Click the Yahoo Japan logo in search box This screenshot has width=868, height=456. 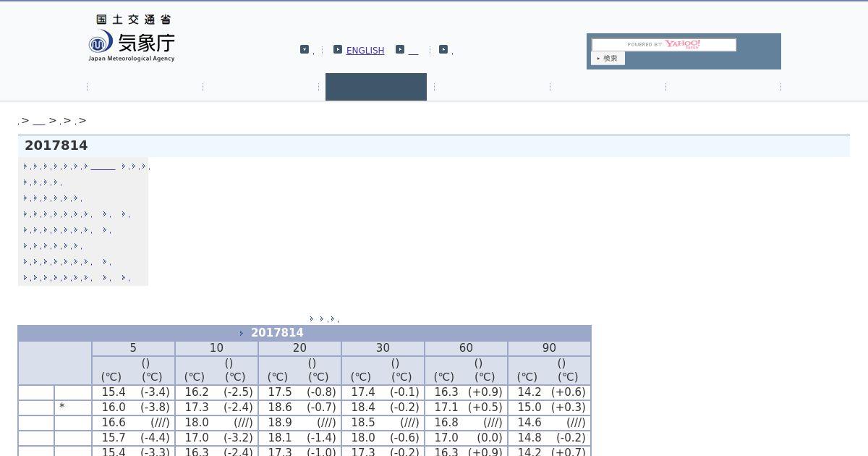click(683, 44)
